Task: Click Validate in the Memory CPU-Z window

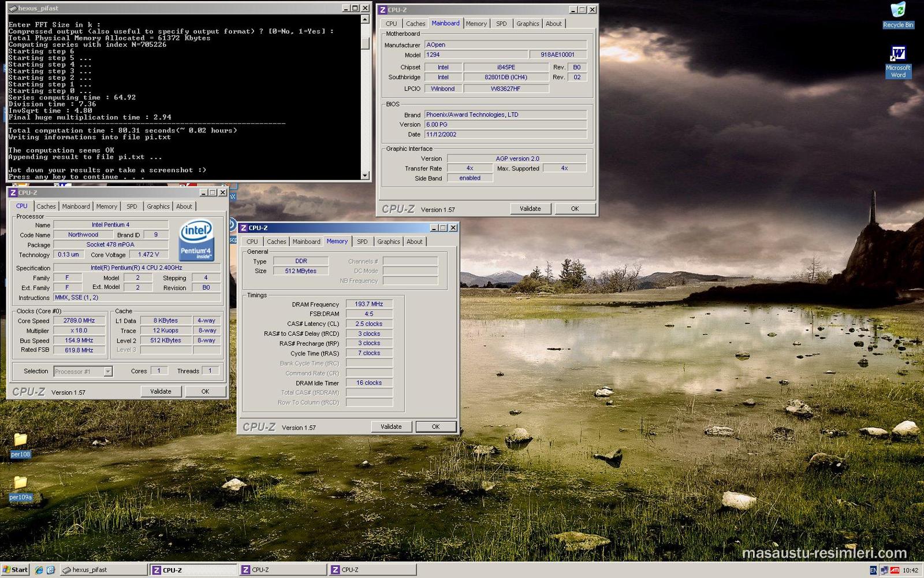Action: pyautogui.click(x=391, y=427)
